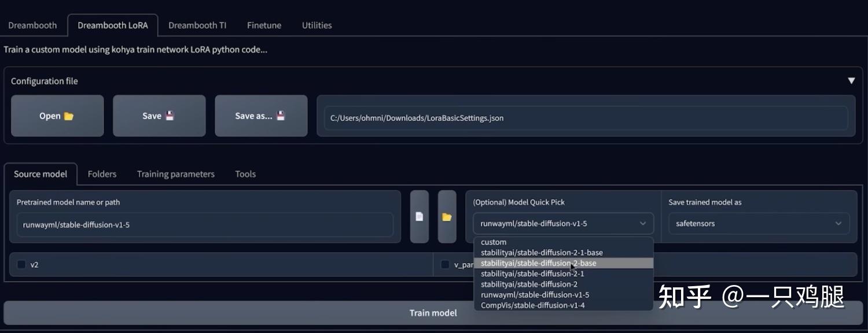Screen dimensions: 868x333
Task: Pick custom from the Model Quick Pick list
Action: point(493,242)
